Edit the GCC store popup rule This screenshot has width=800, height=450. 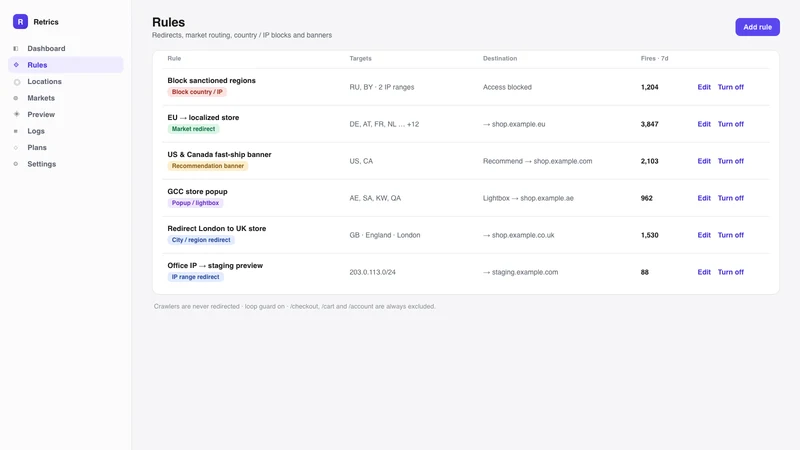coord(704,198)
